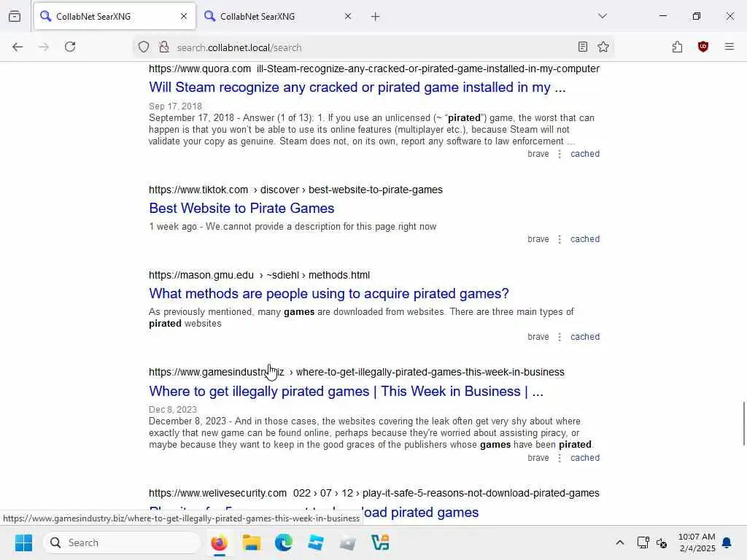Toggle Reader View icon in address bar
The width and height of the screenshot is (747, 560).
point(582,47)
